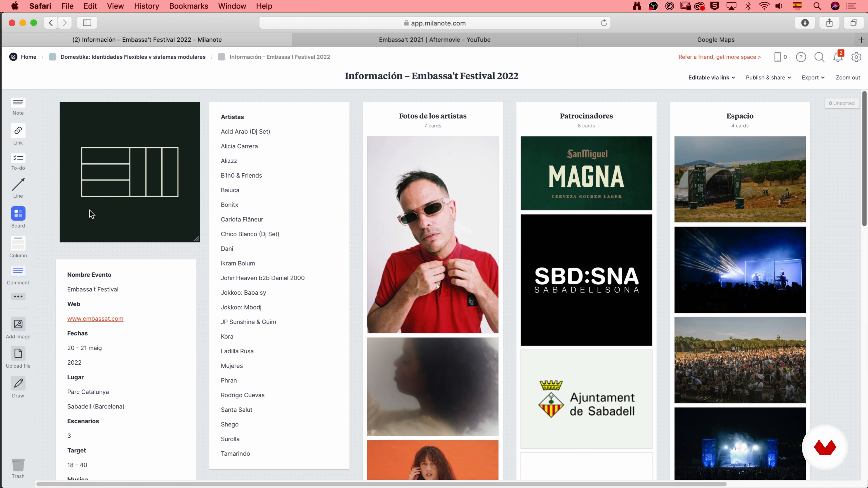This screenshot has height=488, width=868.
Task: Go forward with Safari forward arrow
Action: pos(65,23)
